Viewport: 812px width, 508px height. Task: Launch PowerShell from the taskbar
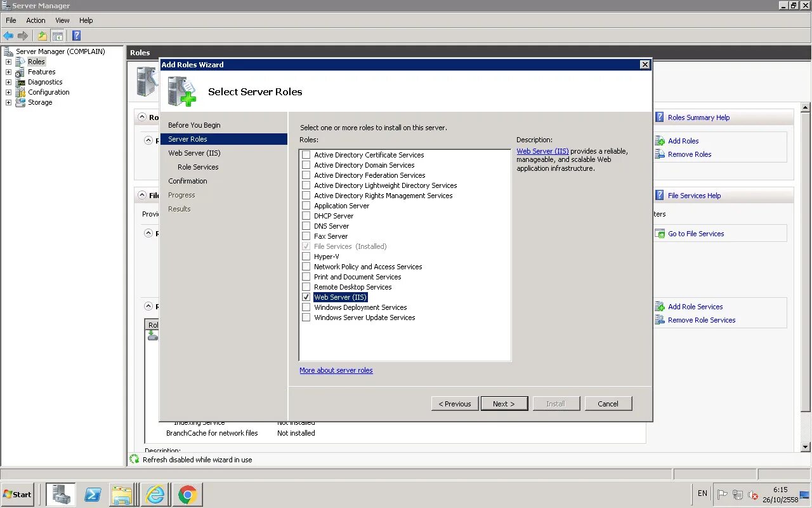click(x=93, y=494)
